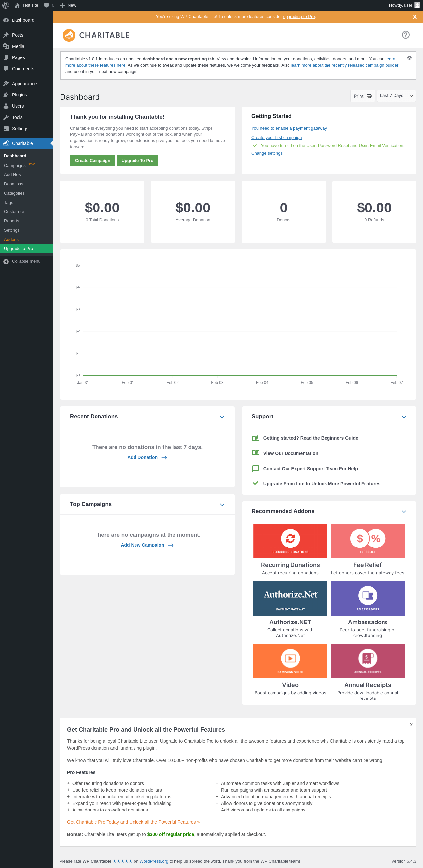Open the payment gateway link
The height and width of the screenshot is (868, 423).
[289, 128]
